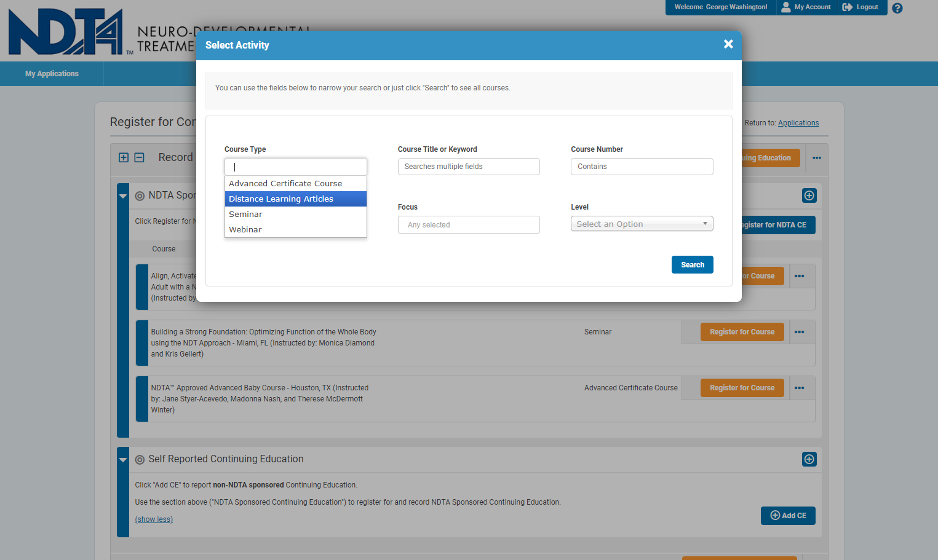Click the Add CE button
The height and width of the screenshot is (560, 938).
pyautogui.click(x=788, y=516)
